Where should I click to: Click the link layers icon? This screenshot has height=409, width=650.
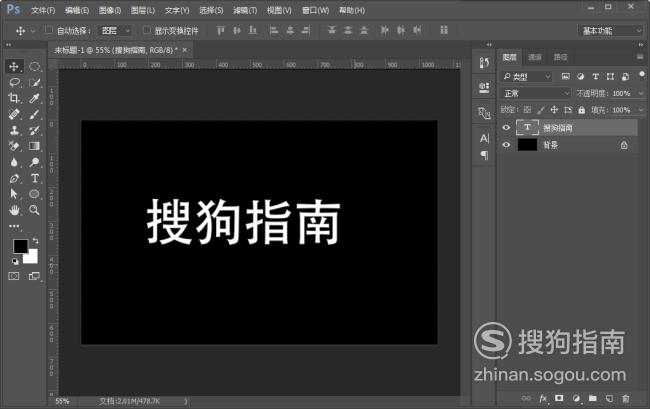pyautogui.click(x=526, y=398)
